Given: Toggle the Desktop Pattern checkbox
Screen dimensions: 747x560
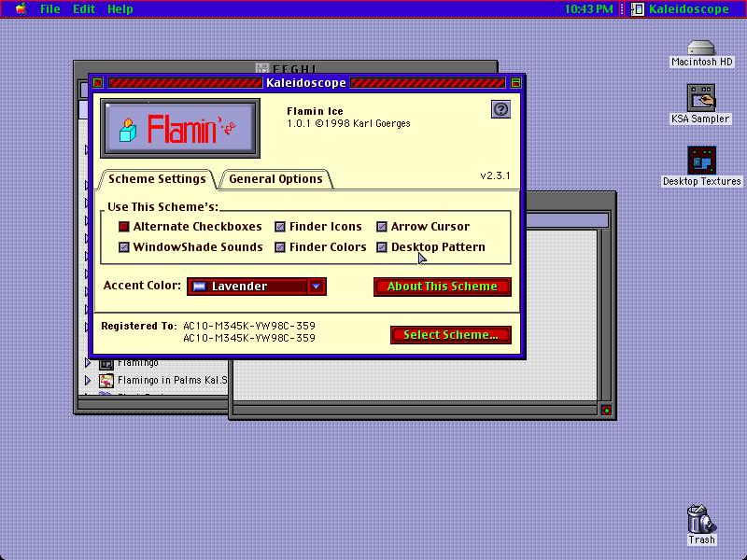Looking at the screenshot, I should [382, 247].
